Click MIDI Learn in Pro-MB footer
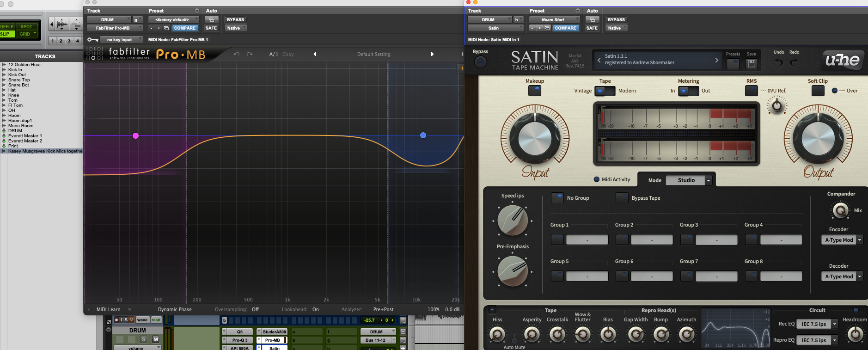The width and height of the screenshot is (868, 350). click(x=108, y=310)
